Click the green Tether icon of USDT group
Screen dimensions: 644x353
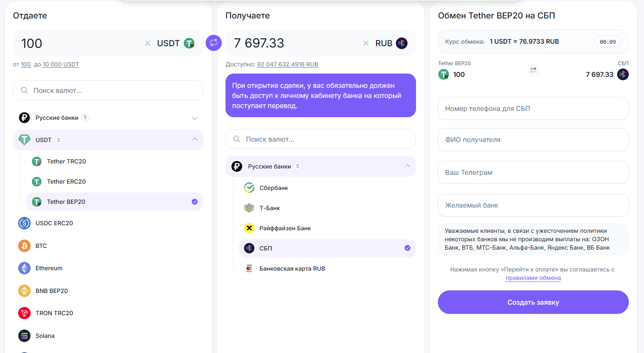coord(24,140)
